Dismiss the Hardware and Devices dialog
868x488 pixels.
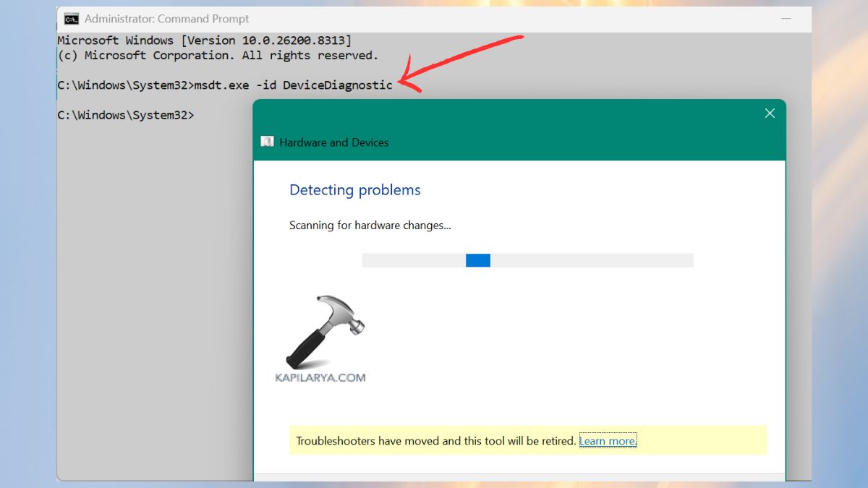click(x=769, y=113)
